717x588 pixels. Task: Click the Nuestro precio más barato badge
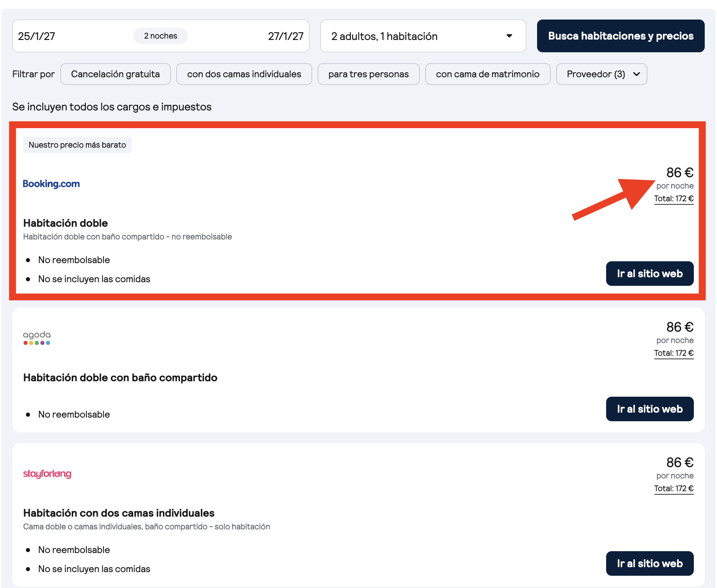click(77, 145)
